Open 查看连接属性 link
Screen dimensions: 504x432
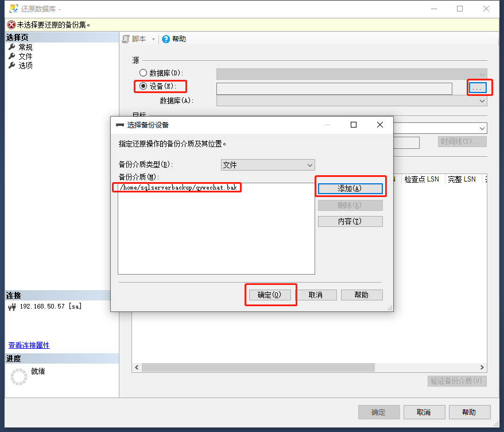[29, 345]
